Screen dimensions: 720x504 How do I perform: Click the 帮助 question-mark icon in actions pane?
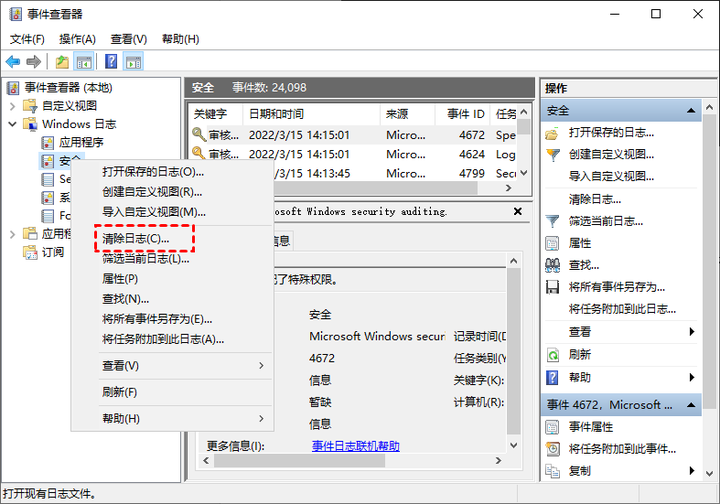click(x=552, y=378)
